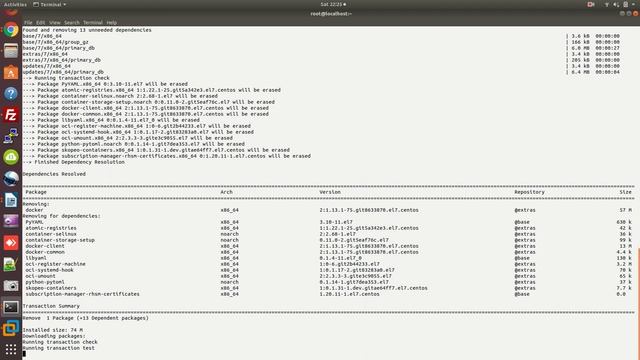
Task: Click 'oci-systemd-hook' in the package table
Action: (49, 270)
